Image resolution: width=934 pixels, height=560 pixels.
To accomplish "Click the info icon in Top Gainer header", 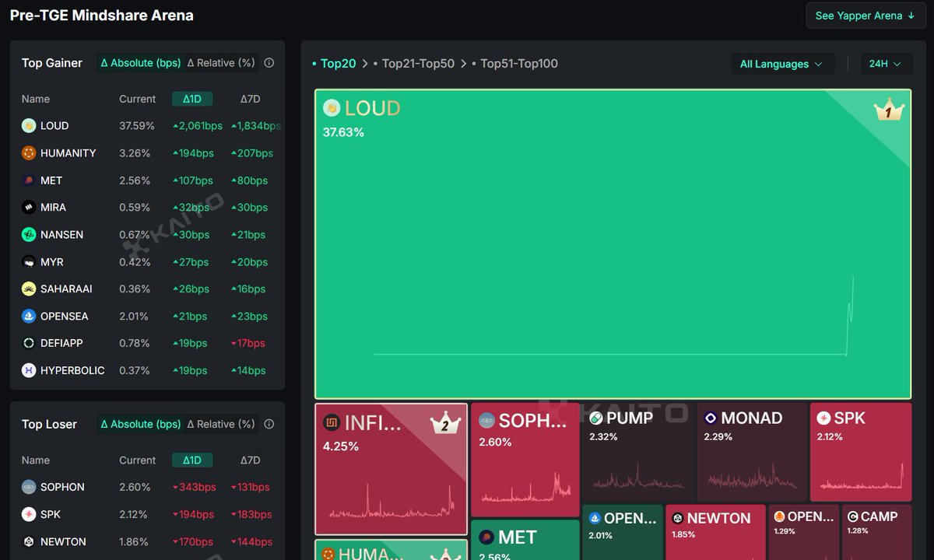I will 269,63.
